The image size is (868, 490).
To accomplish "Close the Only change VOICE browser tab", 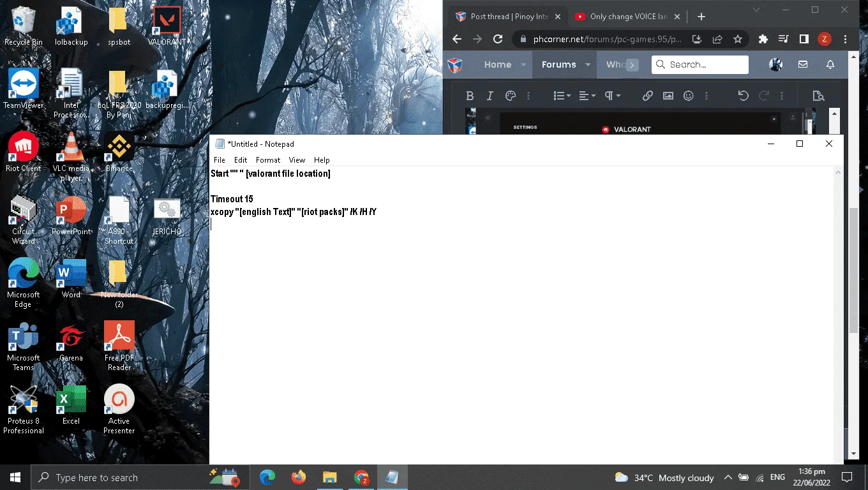I will tap(678, 17).
